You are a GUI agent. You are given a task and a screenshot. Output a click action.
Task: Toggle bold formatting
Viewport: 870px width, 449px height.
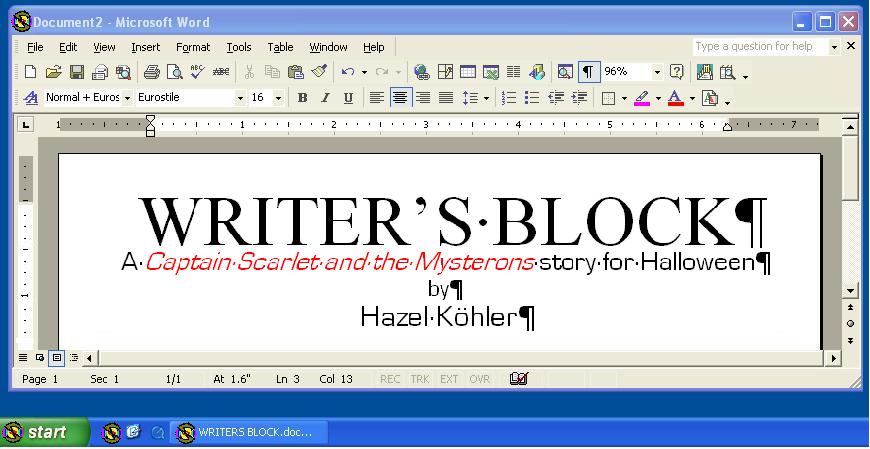coord(302,98)
